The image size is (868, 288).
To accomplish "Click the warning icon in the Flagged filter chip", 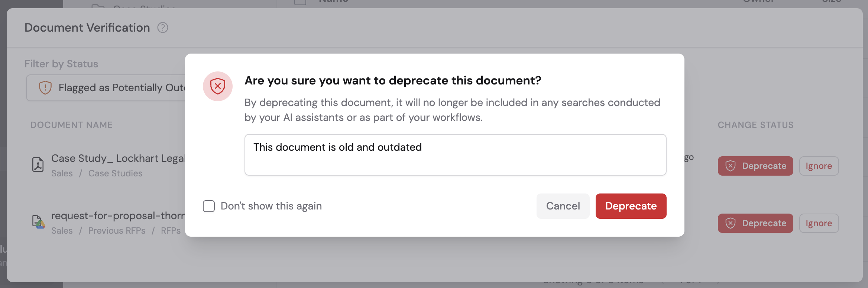I will coord(45,88).
